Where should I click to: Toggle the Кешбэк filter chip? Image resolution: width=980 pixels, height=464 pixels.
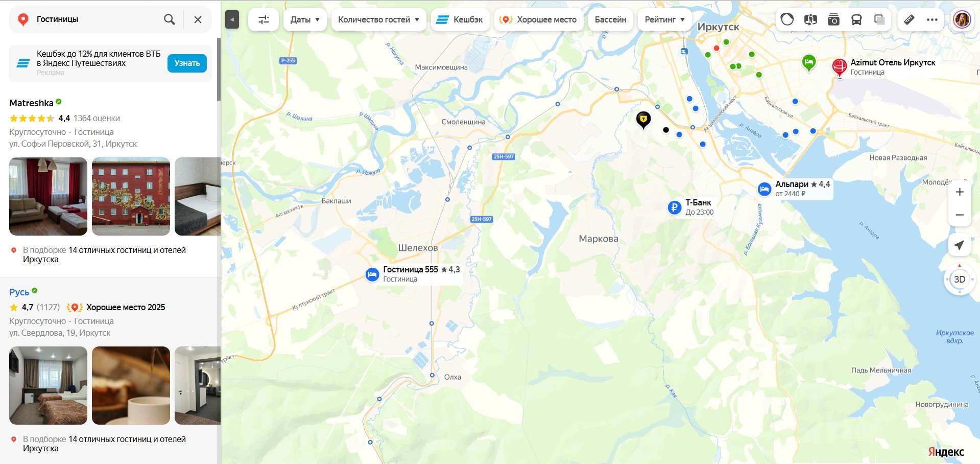[460, 20]
